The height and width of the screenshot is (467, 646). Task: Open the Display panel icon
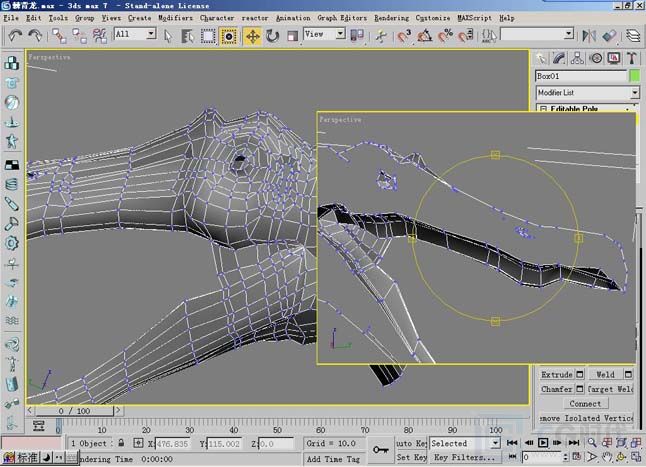tap(614, 58)
